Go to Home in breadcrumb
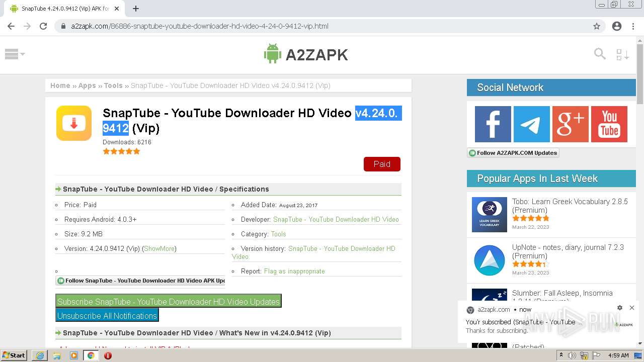Screen dimensions: 644x362 pyautogui.click(x=60, y=85)
